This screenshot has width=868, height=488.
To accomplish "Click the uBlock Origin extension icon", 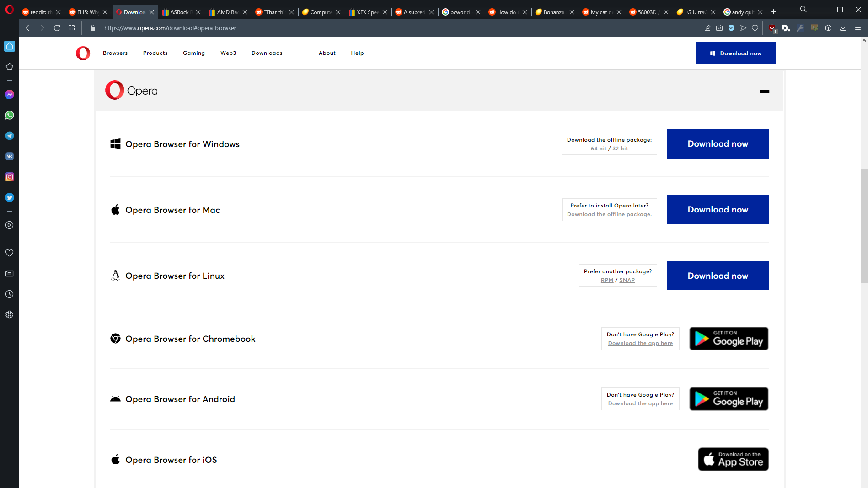I will [772, 28].
